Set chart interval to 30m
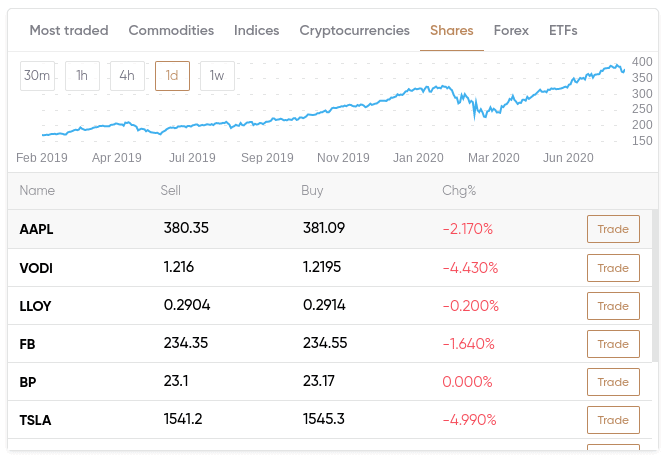This screenshot has width=667, height=464. click(x=37, y=76)
